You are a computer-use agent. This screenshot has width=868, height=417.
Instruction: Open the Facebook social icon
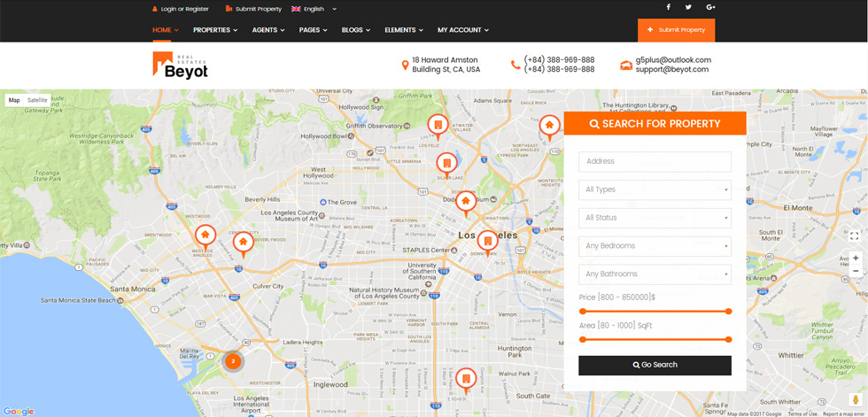click(668, 7)
